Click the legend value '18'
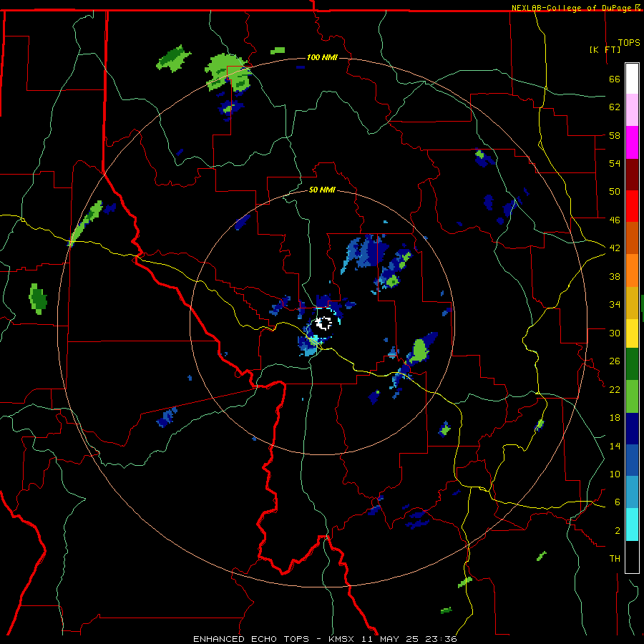 [615, 418]
